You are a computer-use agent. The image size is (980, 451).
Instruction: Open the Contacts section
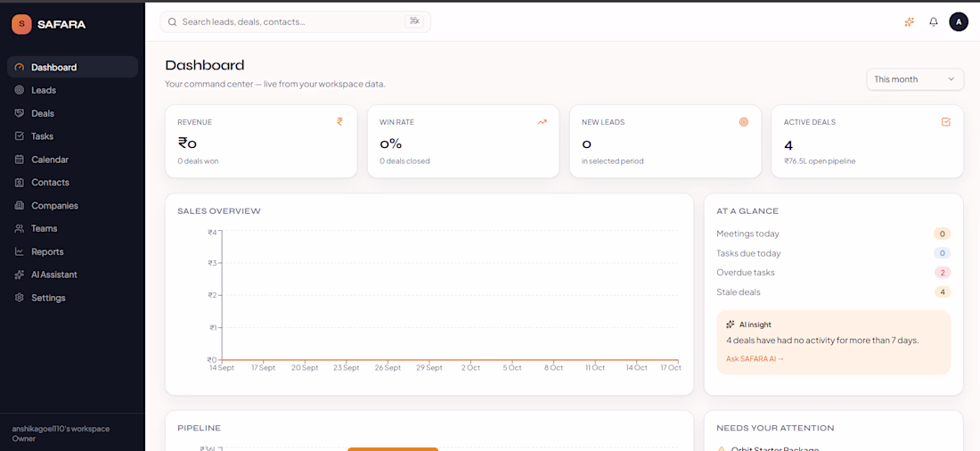click(72, 182)
